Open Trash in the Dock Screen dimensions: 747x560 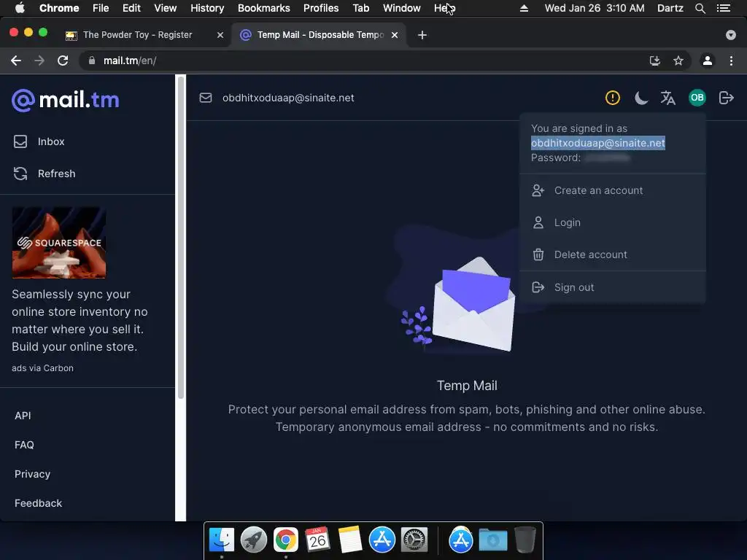[x=525, y=540]
